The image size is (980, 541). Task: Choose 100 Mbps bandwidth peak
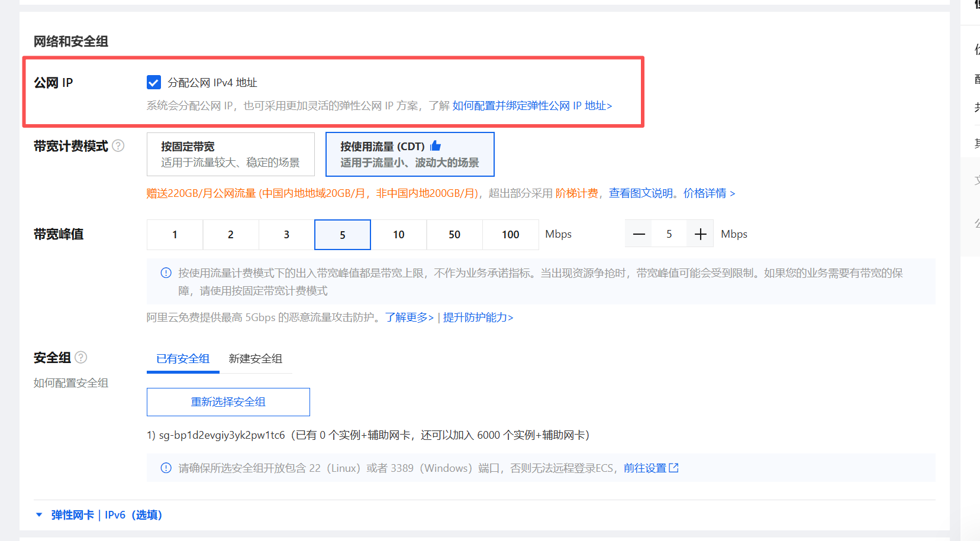pyautogui.click(x=511, y=235)
